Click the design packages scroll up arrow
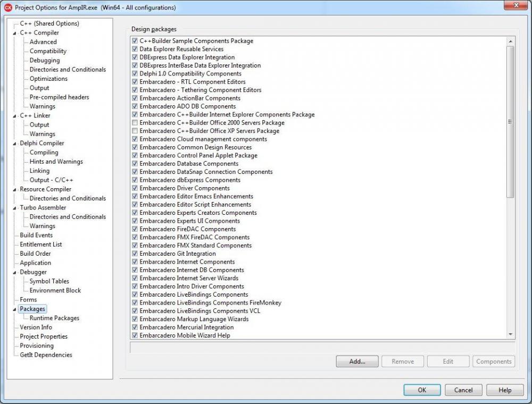Image resolution: width=532 pixels, height=404 pixels. tap(510, 41)
